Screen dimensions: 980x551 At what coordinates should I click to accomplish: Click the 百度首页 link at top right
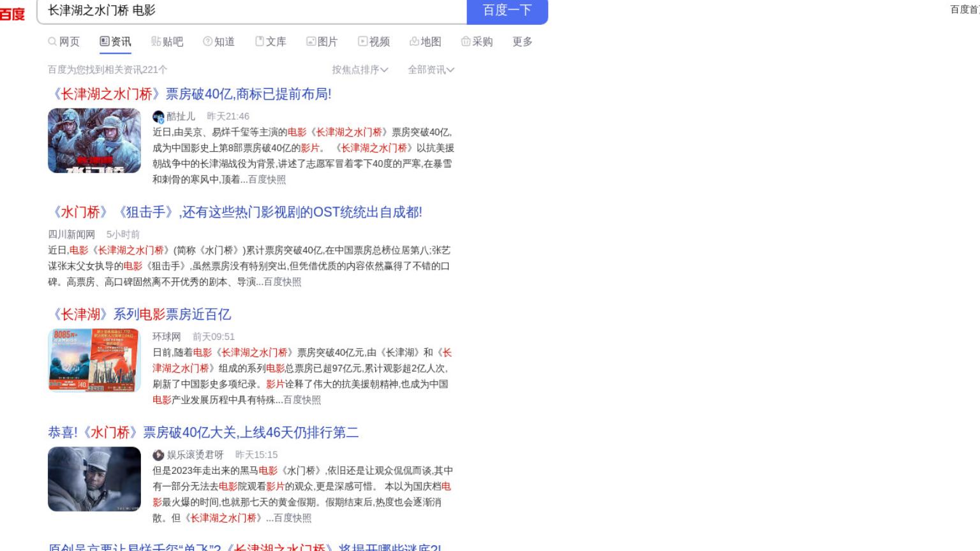(x=965, y=10)
